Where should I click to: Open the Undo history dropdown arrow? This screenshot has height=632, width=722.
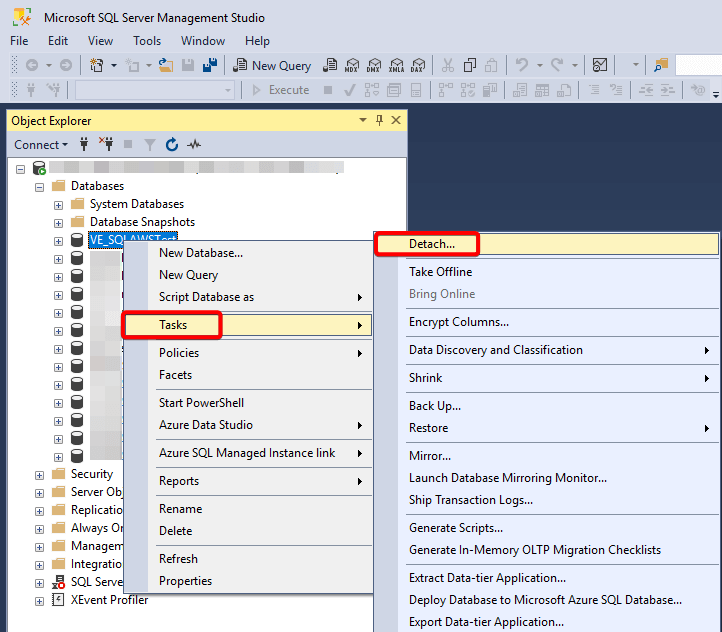click(x=540, y=65)
